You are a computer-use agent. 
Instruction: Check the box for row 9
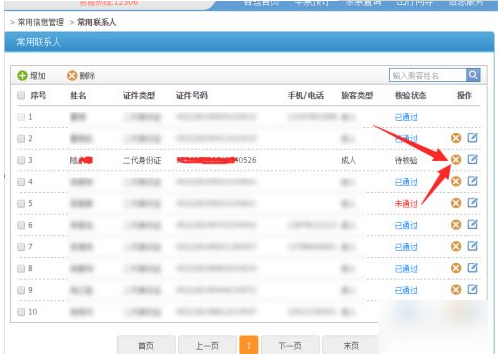(21, 290)
